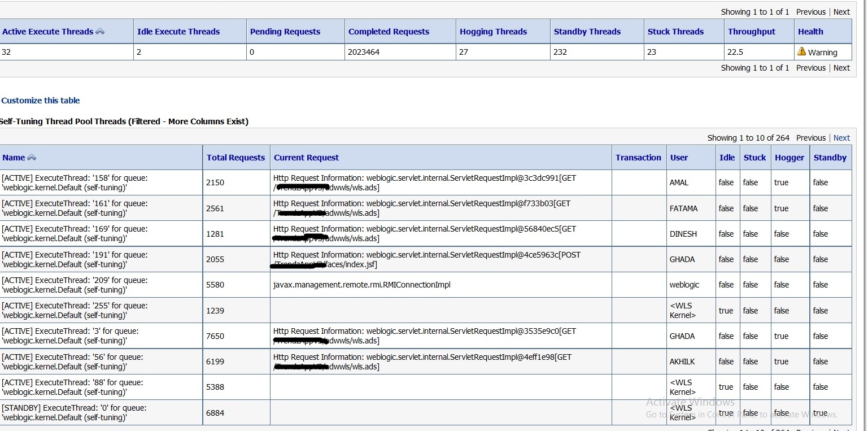Click the Current Request column header
The height and width of the screenshot is (431, 868).
pos(306,158)
